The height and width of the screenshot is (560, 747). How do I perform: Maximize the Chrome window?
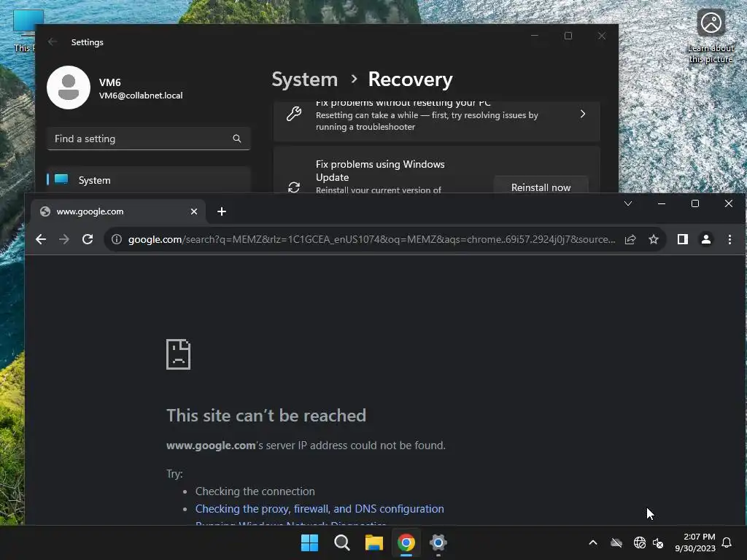click(x=695, y=203)
